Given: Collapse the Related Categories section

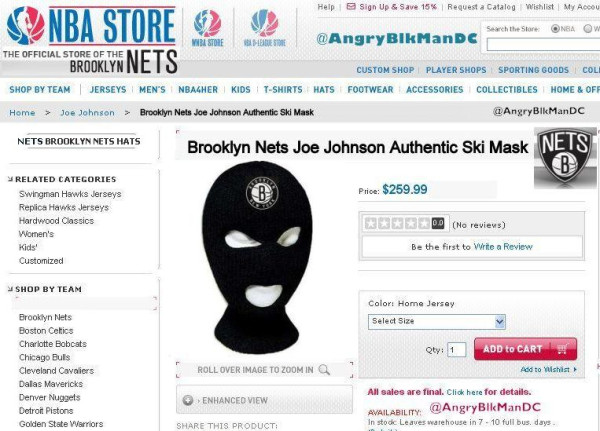Looking at the screenshot, I should coord(10,179).
